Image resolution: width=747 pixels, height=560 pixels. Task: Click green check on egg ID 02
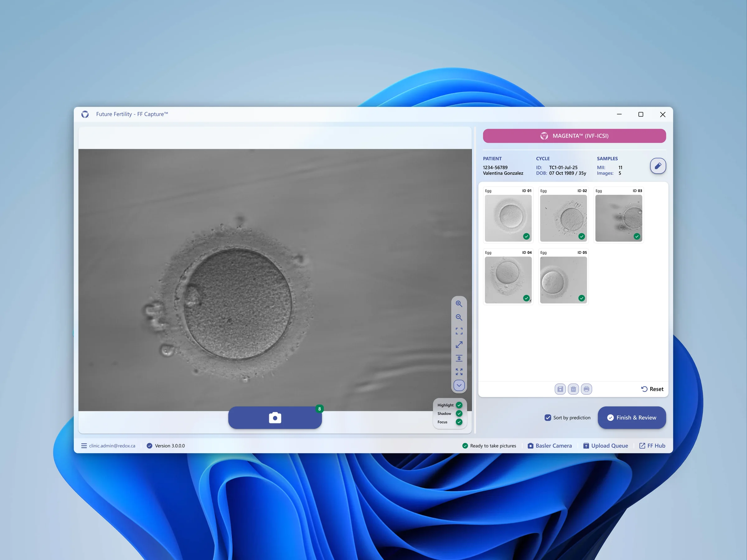[x=581, y=236]
